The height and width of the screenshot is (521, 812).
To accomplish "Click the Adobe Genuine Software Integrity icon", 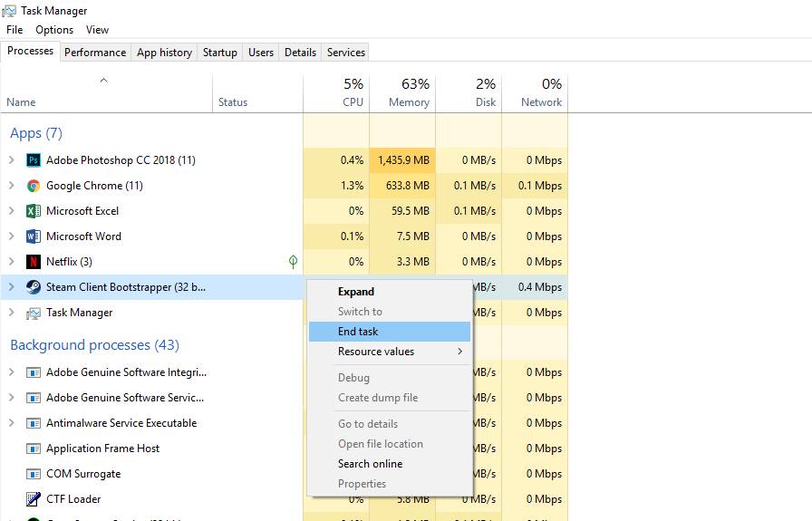I will click(34, 372).
